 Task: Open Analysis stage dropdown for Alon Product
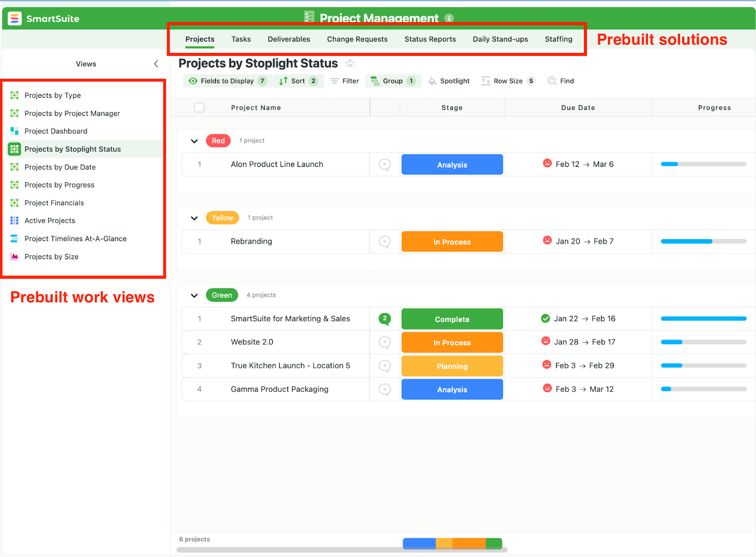(452, 165)
